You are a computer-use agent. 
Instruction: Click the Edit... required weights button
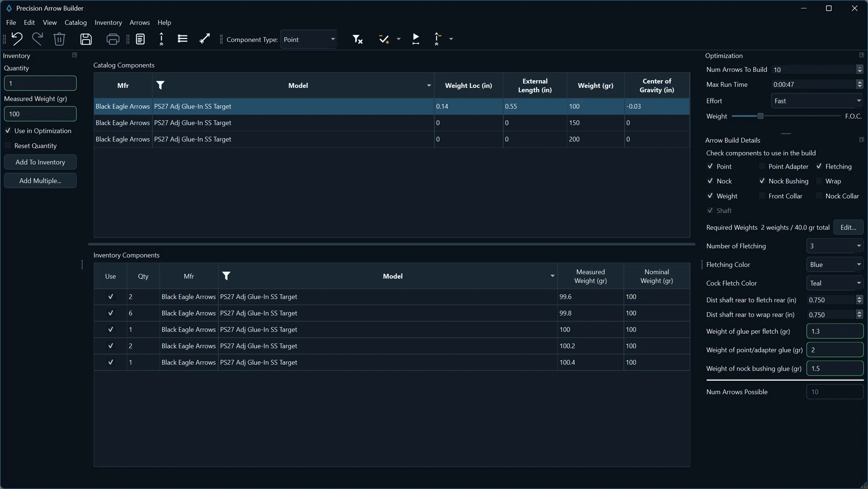pyautogui.click(x=848, y=227)
